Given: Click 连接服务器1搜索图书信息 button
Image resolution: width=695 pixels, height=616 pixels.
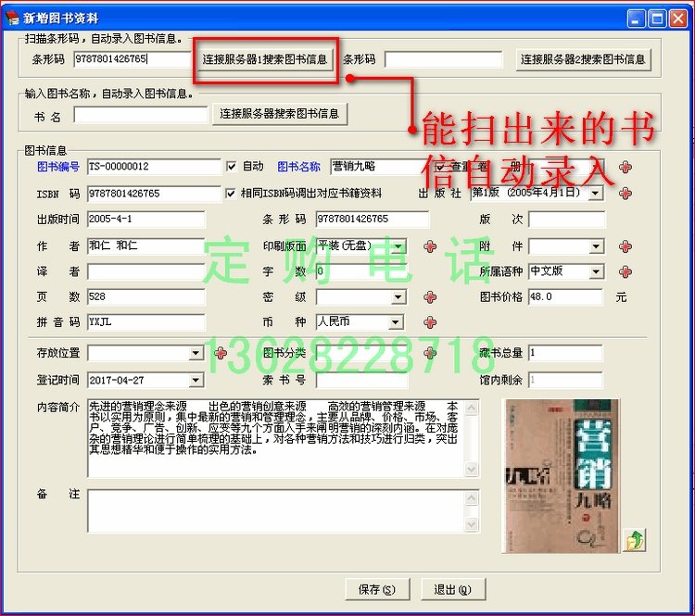Looking at the screenshot, I should (x=265, y=59).
